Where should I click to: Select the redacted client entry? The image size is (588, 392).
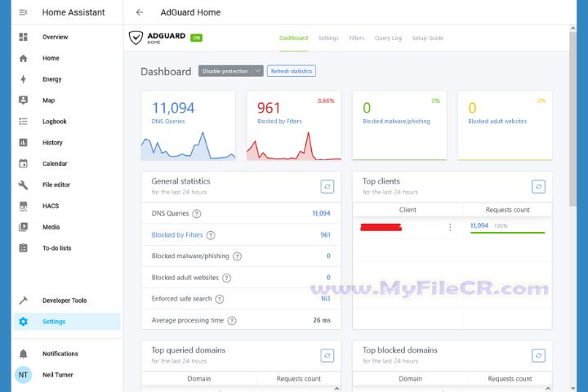point(381,227)
